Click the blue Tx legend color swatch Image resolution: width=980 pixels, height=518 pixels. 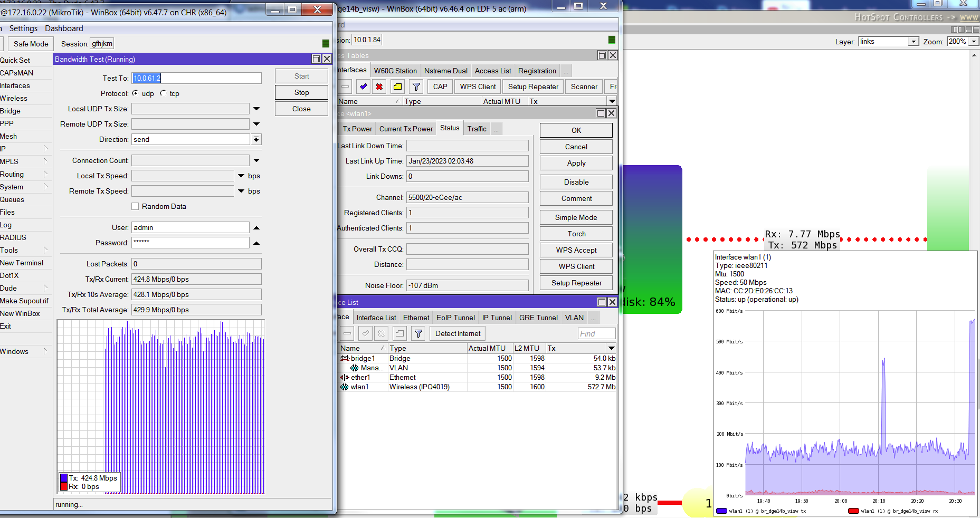click(64, 478)
